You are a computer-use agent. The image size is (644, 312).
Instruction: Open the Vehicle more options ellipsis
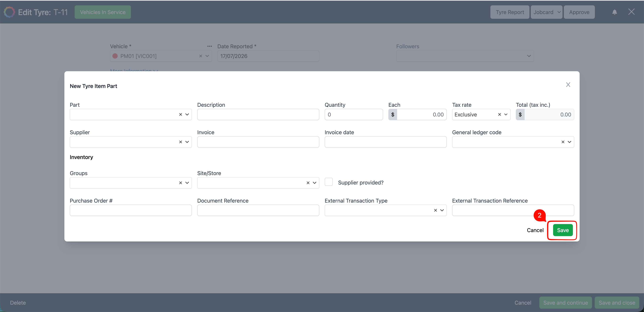(x=209, y=46)
